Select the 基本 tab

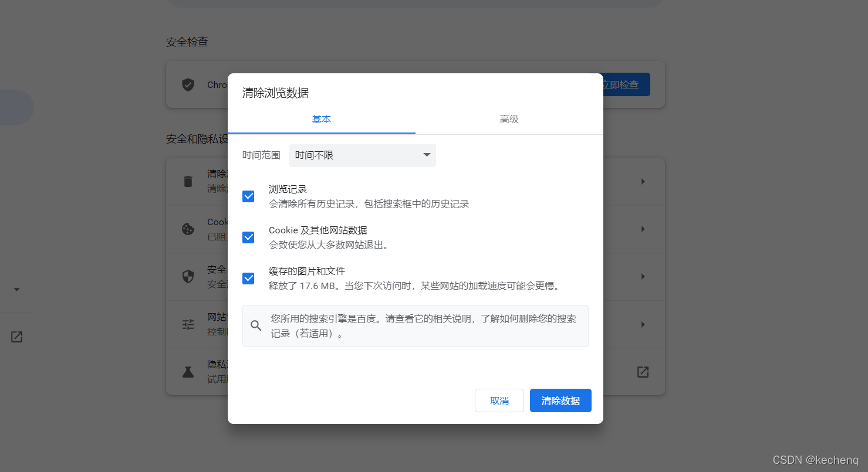[x=322, y=119]
